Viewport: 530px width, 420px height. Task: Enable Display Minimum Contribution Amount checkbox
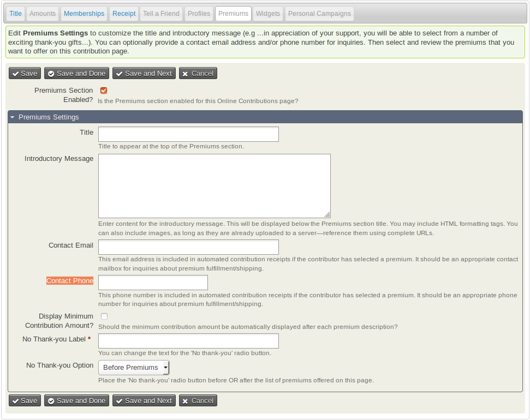104,316
